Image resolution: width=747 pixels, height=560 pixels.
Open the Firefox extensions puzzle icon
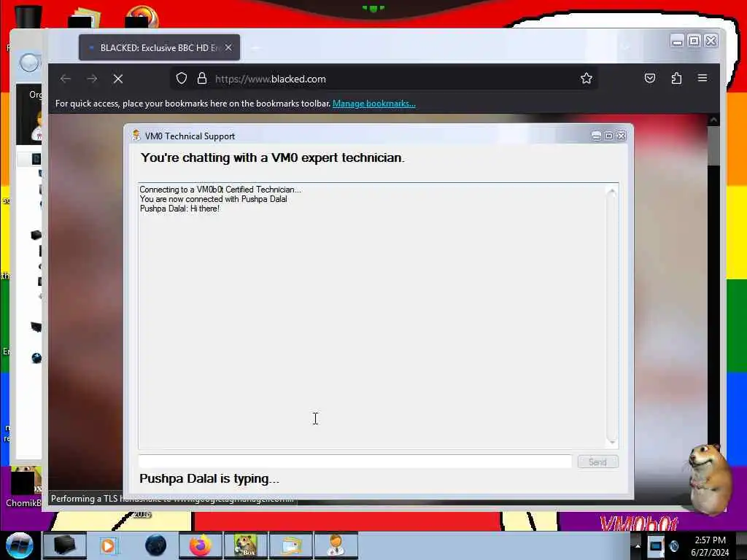tap(676, 78)
